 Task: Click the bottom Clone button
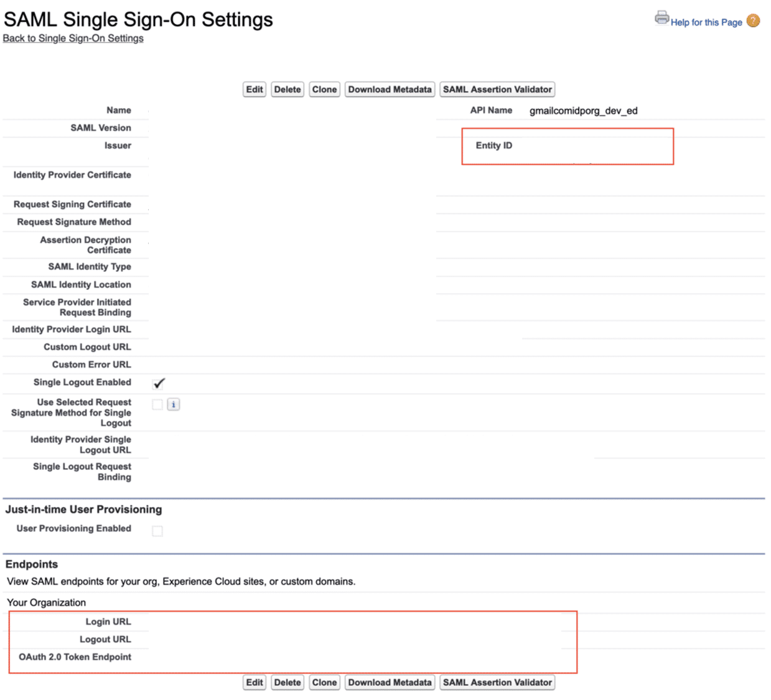(x=324, y=682)
